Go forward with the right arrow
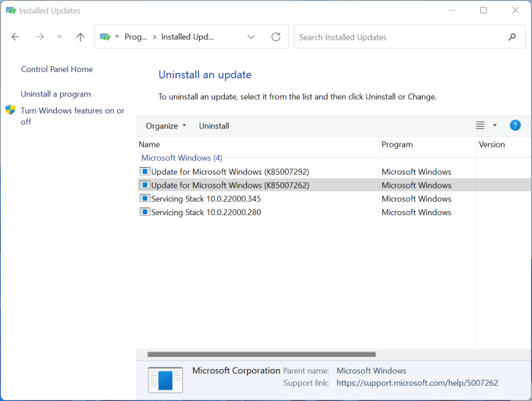The height and width of the screenshot is (401, 532). click(40, 36)
